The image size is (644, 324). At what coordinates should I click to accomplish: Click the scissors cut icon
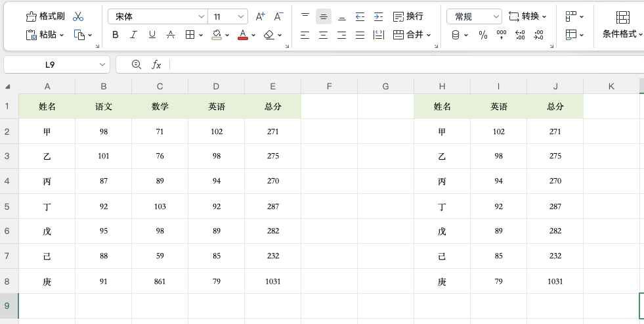click(x=78, y=16)
